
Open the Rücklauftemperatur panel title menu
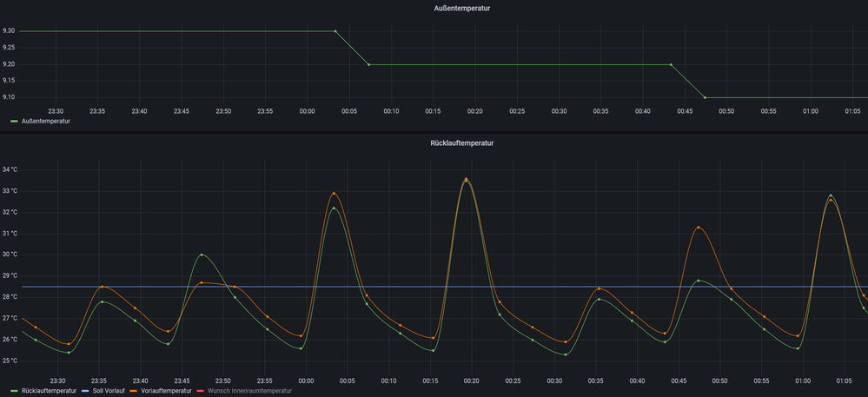[x=461, y=142]
